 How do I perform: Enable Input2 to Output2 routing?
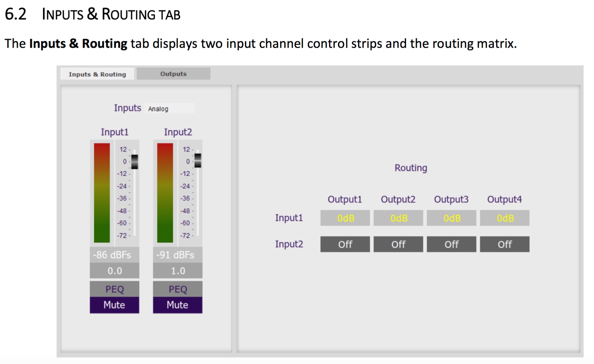[398, 244]
